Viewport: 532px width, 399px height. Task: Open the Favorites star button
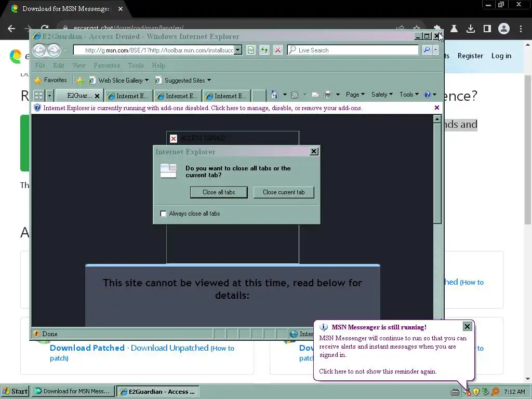point(50,80)
